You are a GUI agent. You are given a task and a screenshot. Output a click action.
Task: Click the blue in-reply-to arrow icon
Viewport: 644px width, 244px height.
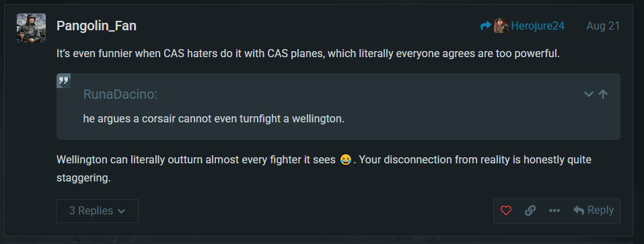[485, 26]
